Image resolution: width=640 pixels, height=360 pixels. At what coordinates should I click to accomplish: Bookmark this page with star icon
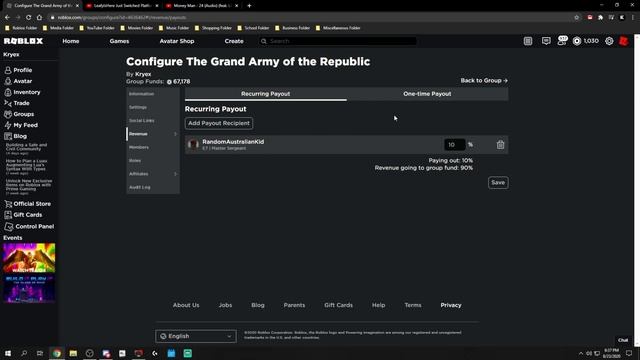pos(576,18)
